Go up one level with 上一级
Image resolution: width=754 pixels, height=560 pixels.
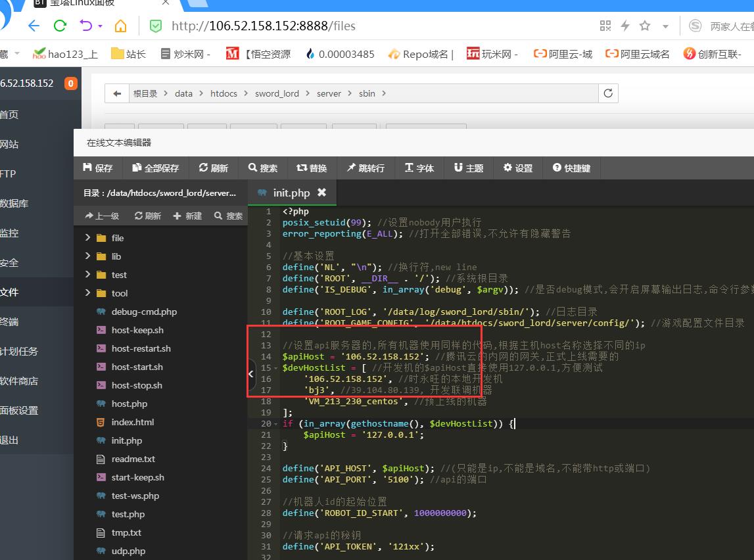[102, 216]
